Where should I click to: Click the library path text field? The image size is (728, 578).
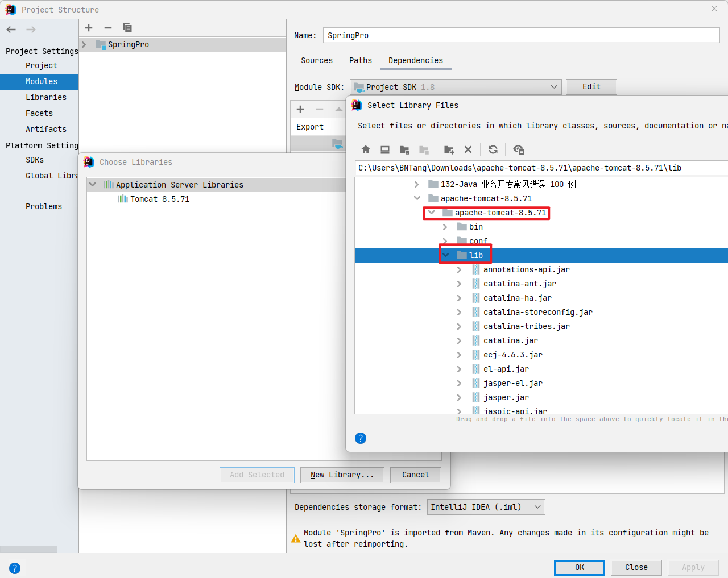[x=541, y=168]
